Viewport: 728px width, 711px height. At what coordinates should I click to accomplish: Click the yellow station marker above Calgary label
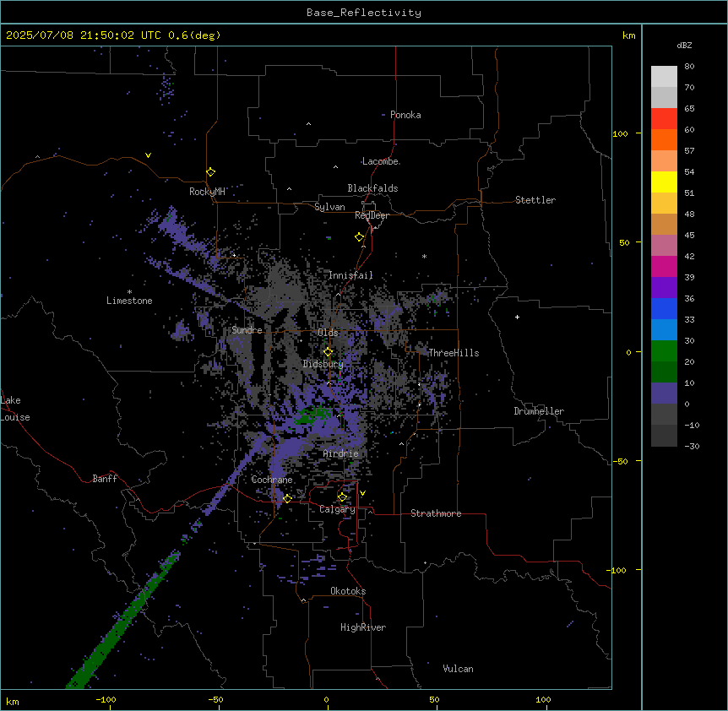tap(342, 497)
